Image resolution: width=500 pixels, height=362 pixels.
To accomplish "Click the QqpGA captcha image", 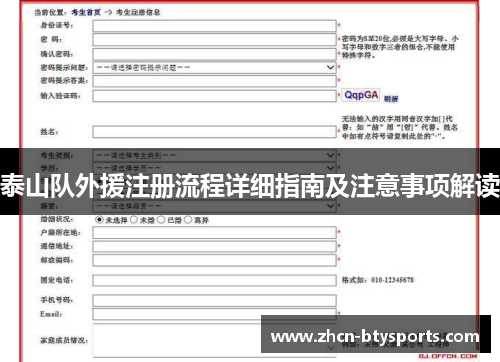I will click(x=361, y=95).
